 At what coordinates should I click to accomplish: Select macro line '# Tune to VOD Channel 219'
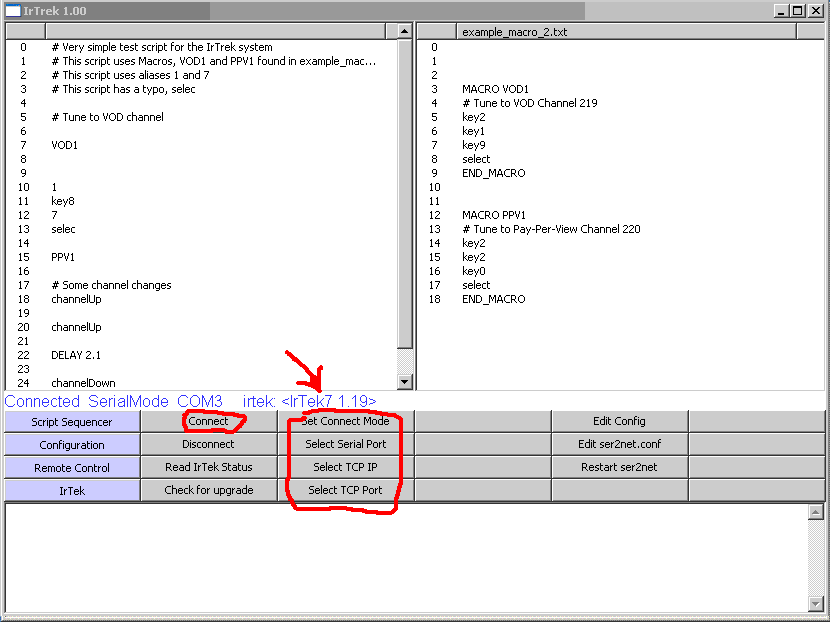point(530,103)
